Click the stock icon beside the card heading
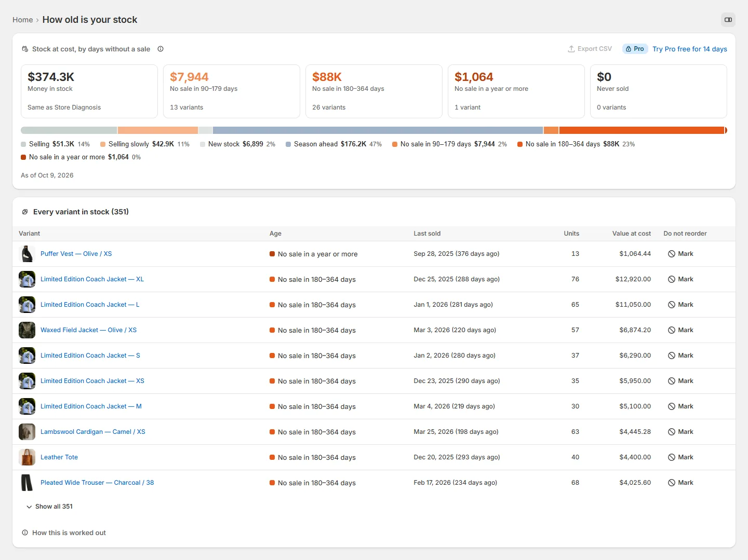This screenshot has width=748, height=560. point(25,49)
